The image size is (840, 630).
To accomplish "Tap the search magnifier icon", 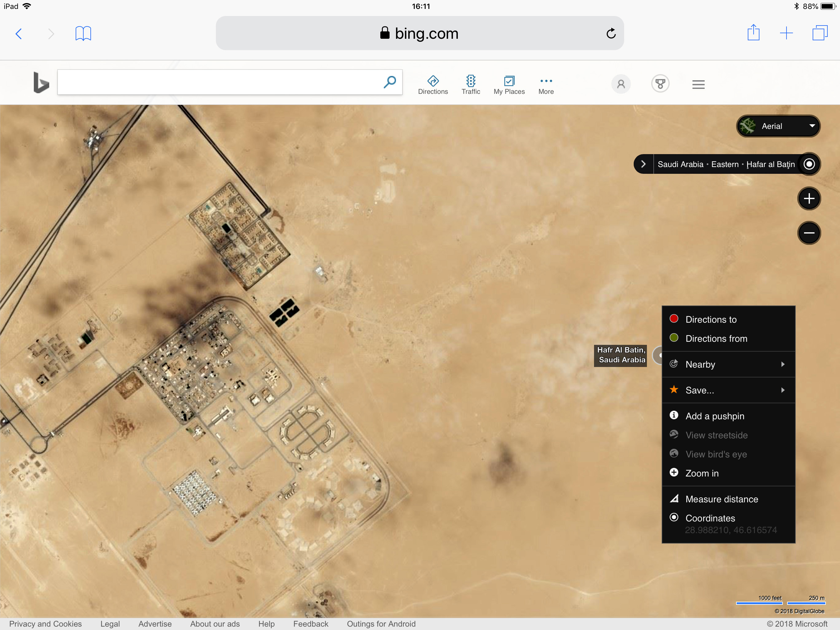I will (390, 82).
